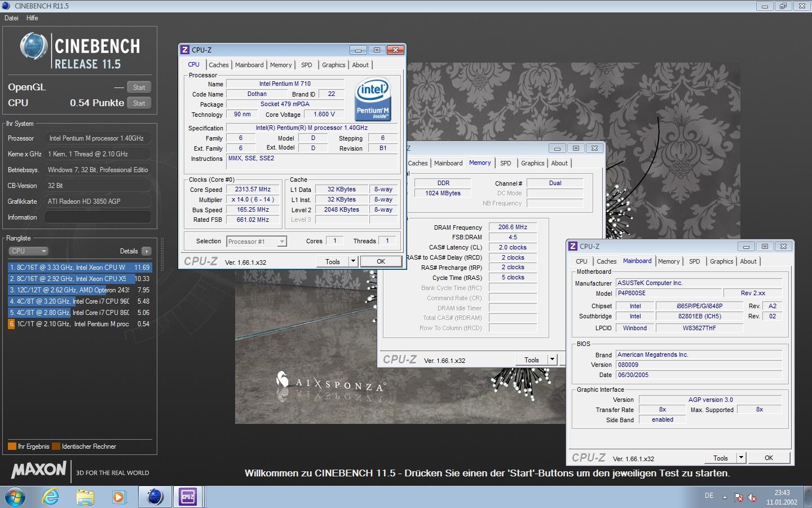Click the muted volume tray icon
The image size is (812, 508).
(x=752, y=497)
